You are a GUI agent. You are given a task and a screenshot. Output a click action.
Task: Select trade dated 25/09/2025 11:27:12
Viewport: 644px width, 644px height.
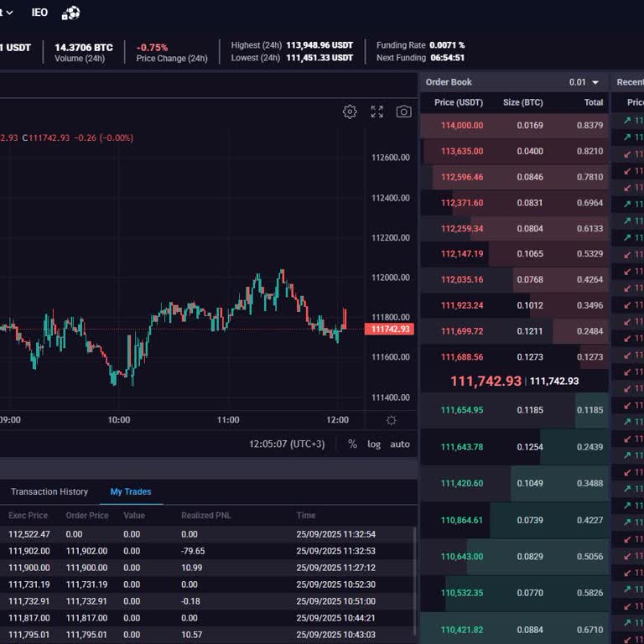[207, 568]
